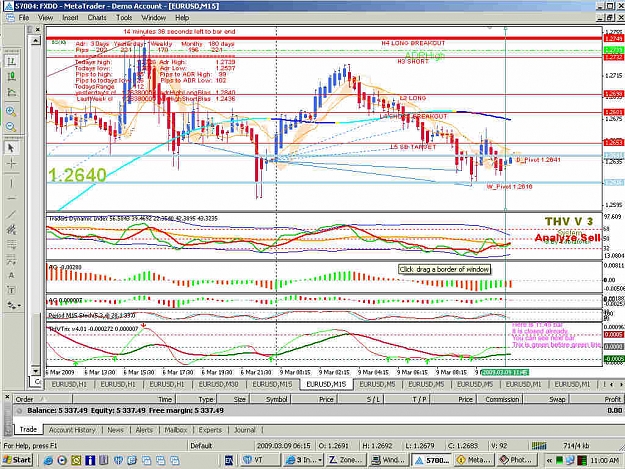
Task: Click the Default profile in status bar
Action: (x=201, y=446)
